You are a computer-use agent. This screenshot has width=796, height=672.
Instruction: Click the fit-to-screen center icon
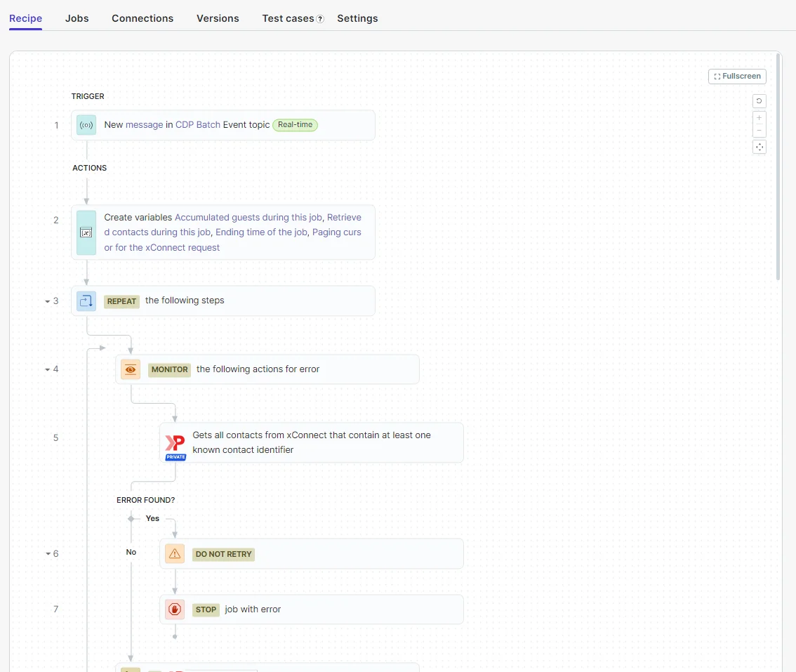(x=759, y=147)
